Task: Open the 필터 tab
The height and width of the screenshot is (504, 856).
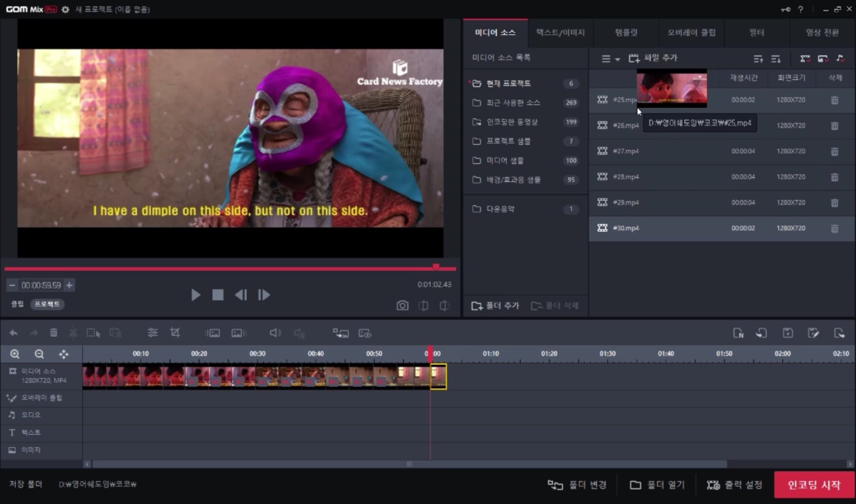Action: 757,33
